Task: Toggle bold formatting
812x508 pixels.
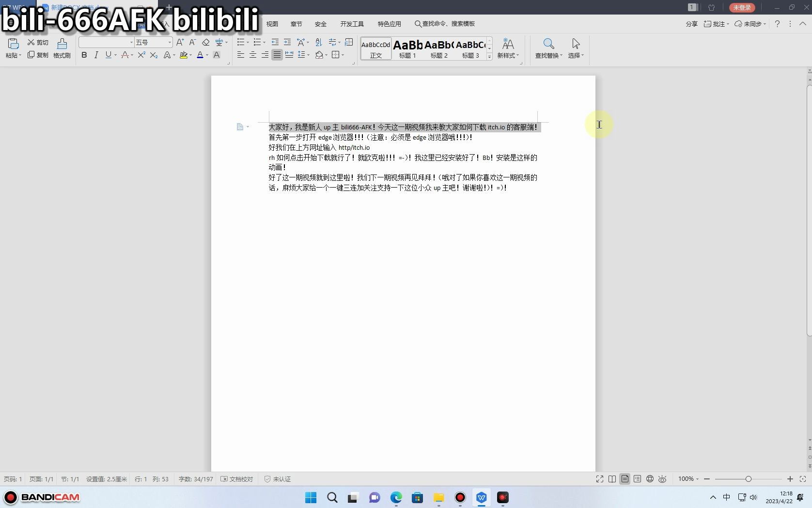Action: 84,55
